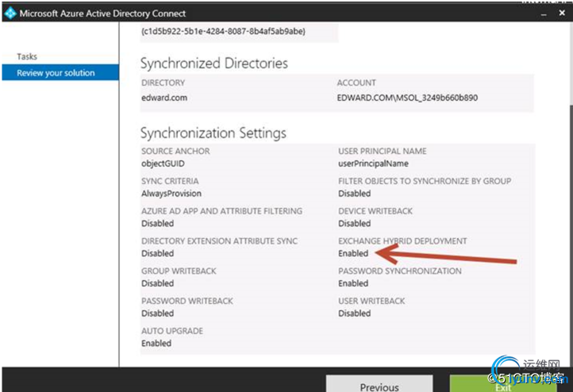Click the PASSWORD WRITEBACK label

(x=187, y=301)
